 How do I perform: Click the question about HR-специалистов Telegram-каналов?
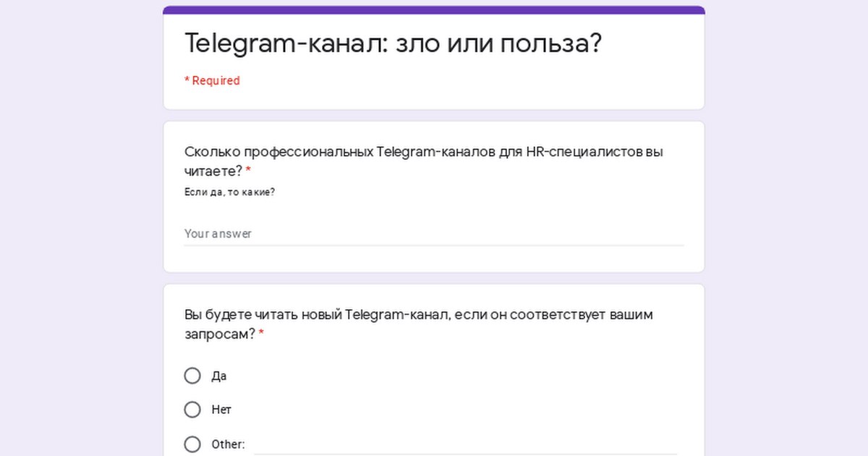pos(423,153)
